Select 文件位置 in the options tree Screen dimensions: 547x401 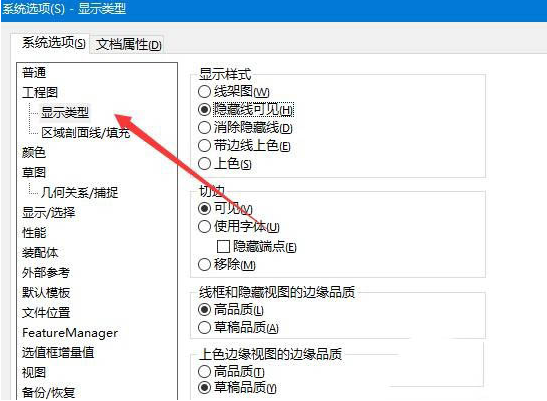coord(46,312)
